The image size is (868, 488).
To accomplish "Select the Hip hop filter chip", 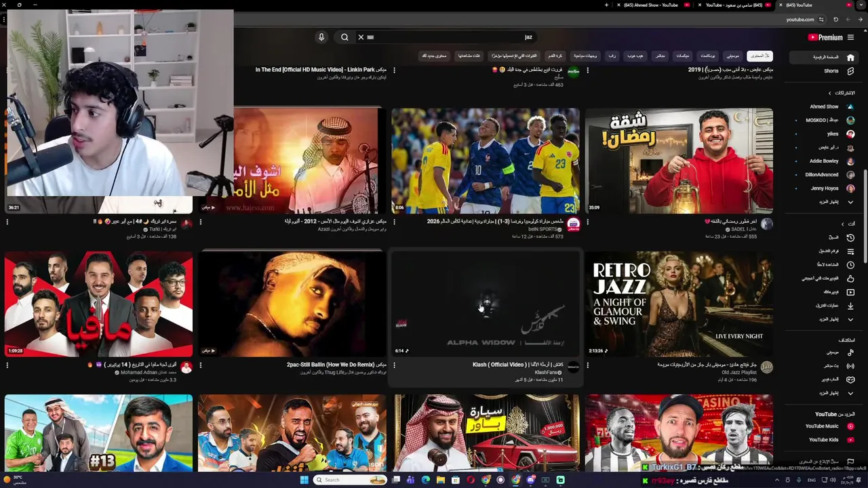I will coord(635,56).
